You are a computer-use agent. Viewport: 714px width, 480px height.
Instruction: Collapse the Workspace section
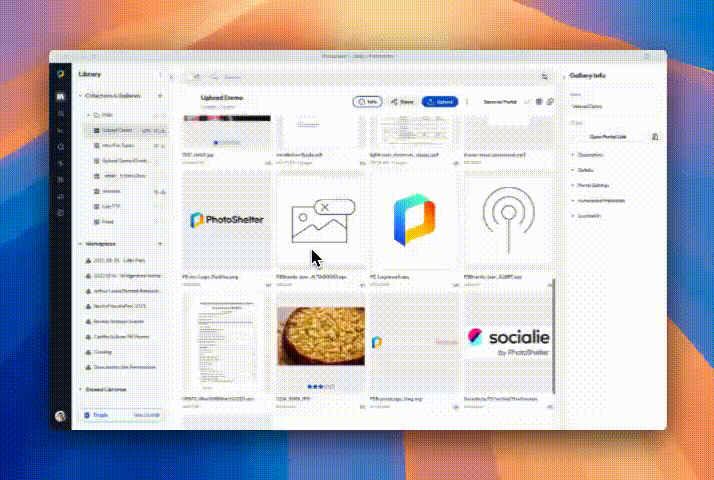pos(81,244)
